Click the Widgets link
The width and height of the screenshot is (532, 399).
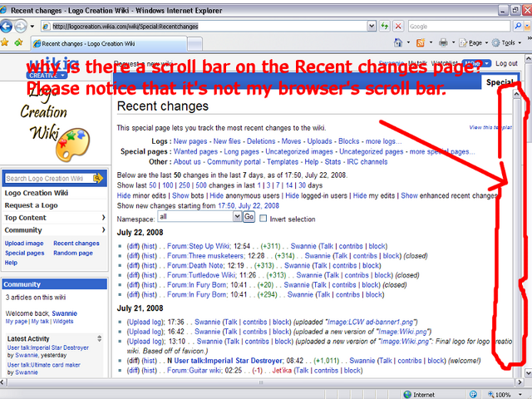coord(63,322)
